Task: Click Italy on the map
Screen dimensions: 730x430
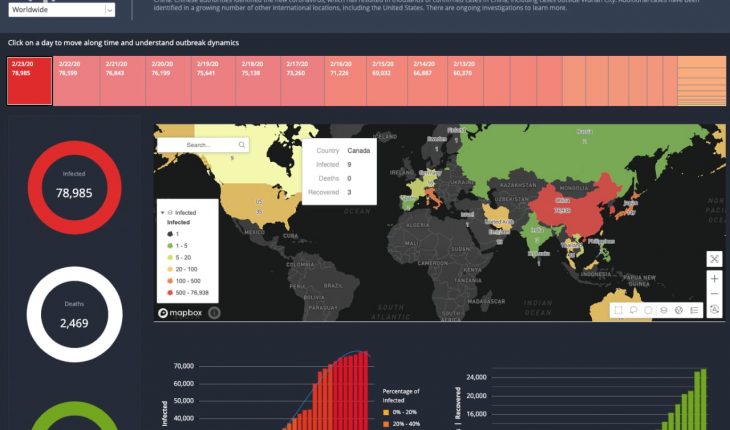Action: coord(432,197)
